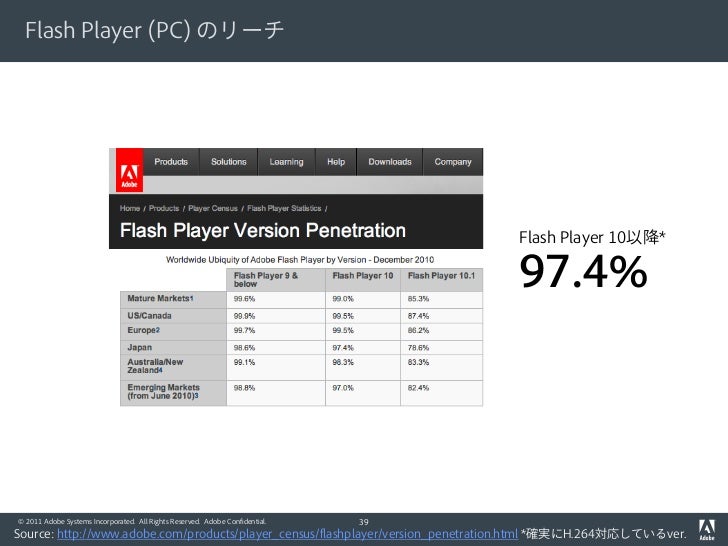
Task: Click Japan 97.4% table cell
Action: pyautogui.click(x=363, y=348)
